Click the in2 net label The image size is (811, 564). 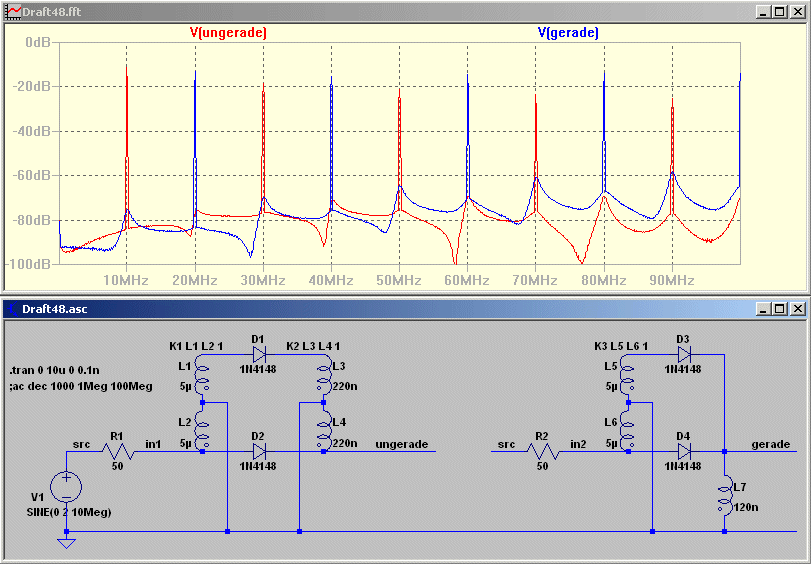578,444
